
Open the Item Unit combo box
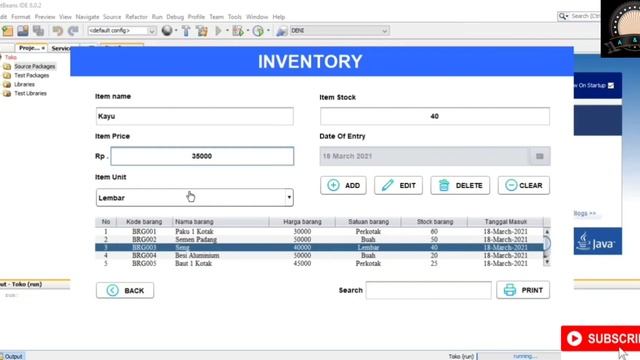point(195,198)
